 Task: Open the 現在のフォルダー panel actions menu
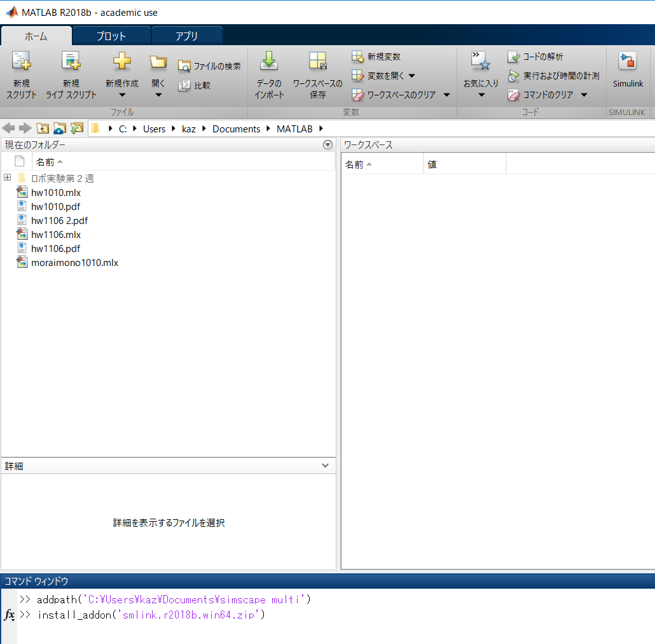(328, 145)
